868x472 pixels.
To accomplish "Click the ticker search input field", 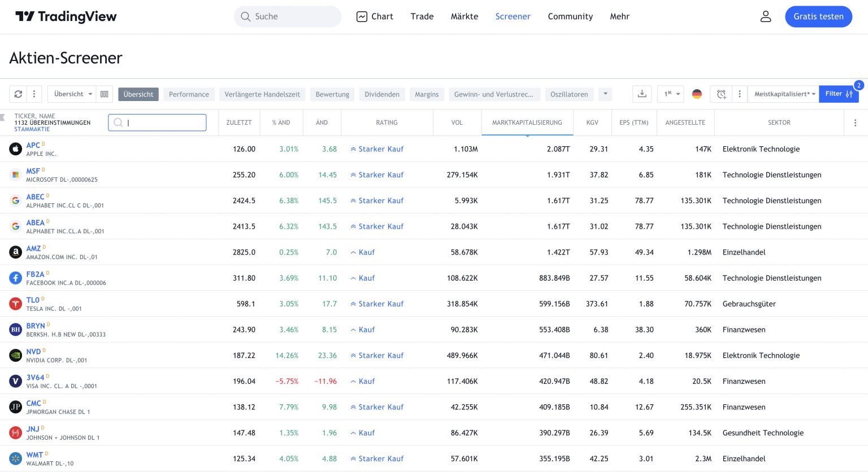I will [157, 123].
